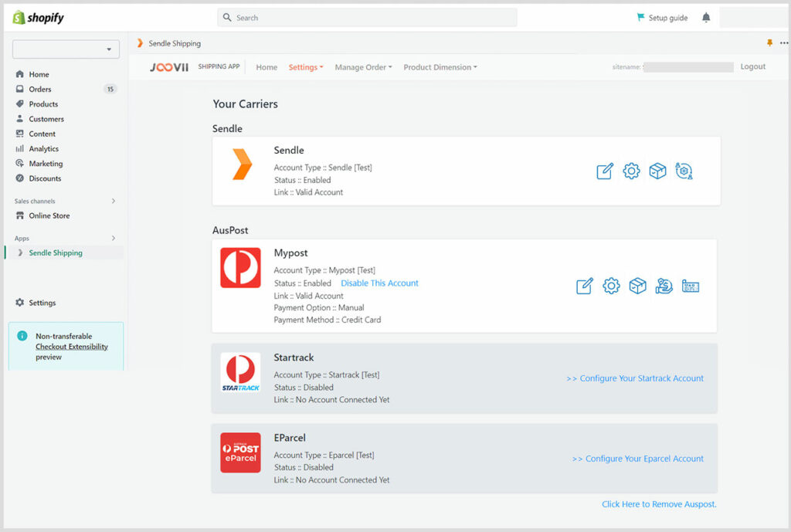Image resolution: width=791 pixels, height=532 pixels.
Task: Click the edit pencil icon for Sendle carrier
Action: [605, 171]
